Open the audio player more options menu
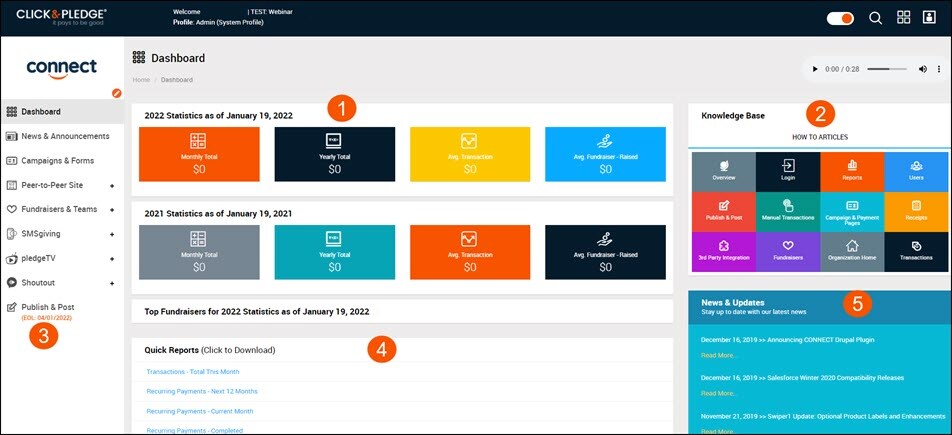Image resolution: width=952 pixels, height=435 pixels. pyautogui.click(x=939, y=69)
